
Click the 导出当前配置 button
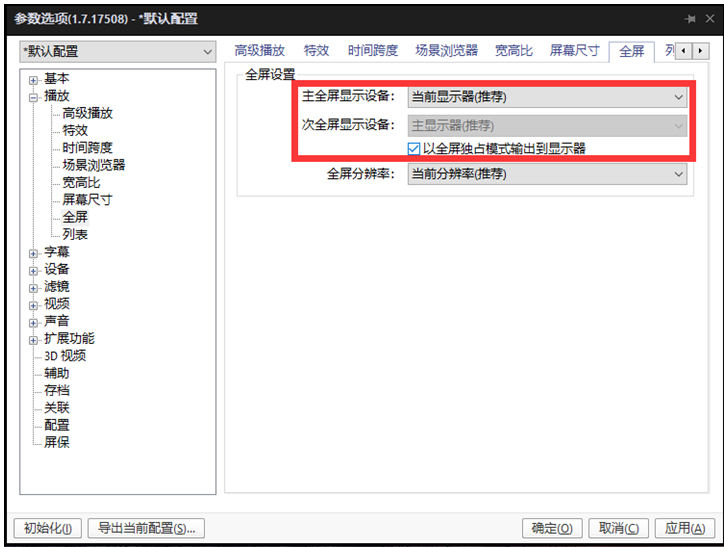click(x=146, y=528)
